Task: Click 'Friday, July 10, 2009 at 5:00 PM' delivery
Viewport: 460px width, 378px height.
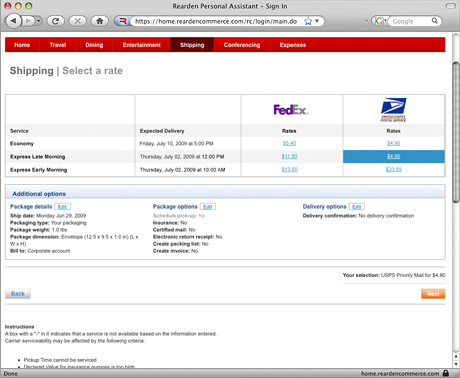Action: 176,144
